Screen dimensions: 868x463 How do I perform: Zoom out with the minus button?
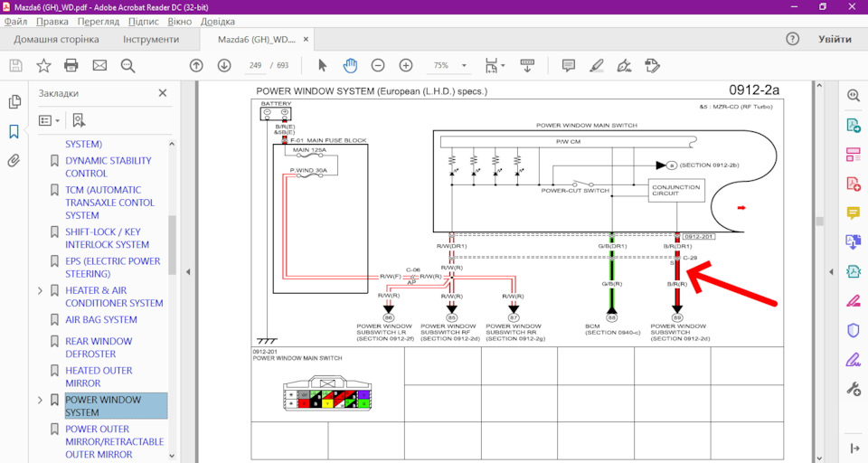(378, 65)
